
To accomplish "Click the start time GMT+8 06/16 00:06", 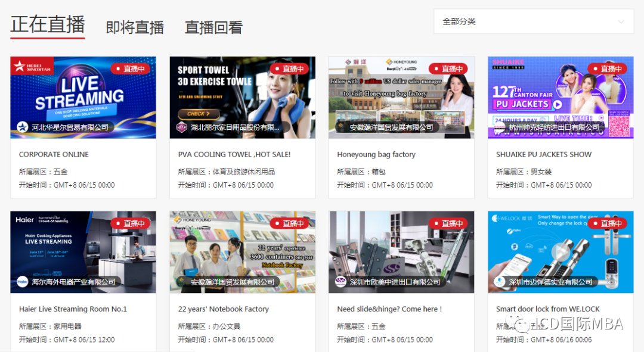I will pos(544,339).
